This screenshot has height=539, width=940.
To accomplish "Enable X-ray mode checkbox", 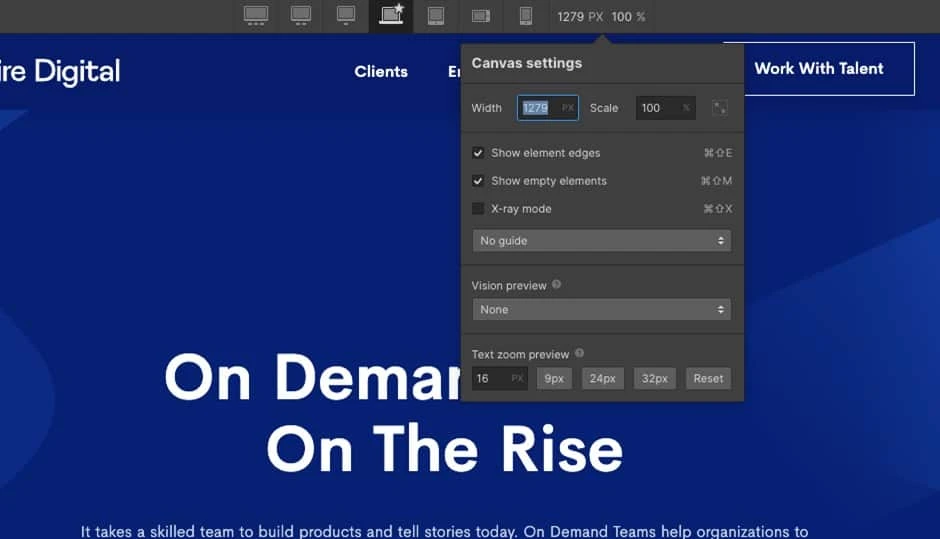I will tap(478, 209).
